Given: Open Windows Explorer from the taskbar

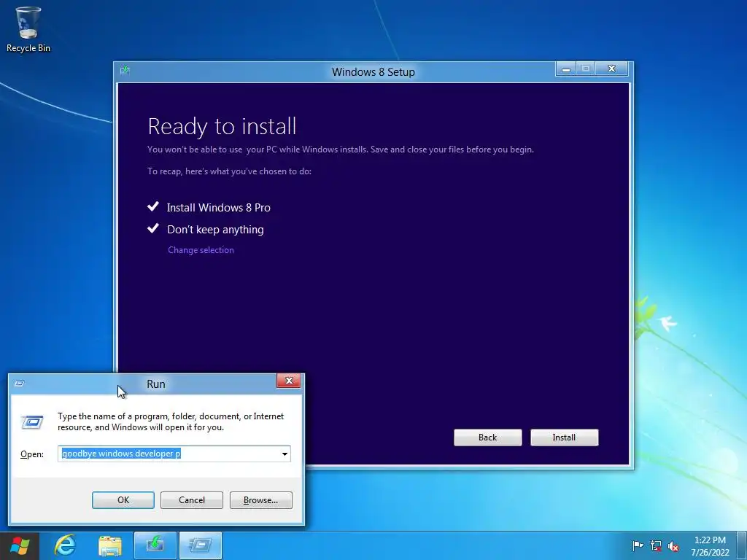Looking at the screenshot, I should click(x=110, y=545).
